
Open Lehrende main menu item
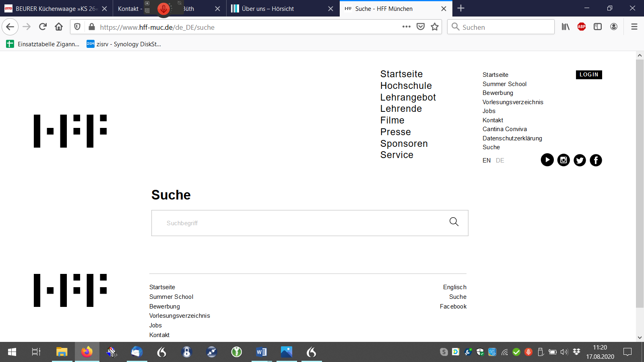(401, 109)
